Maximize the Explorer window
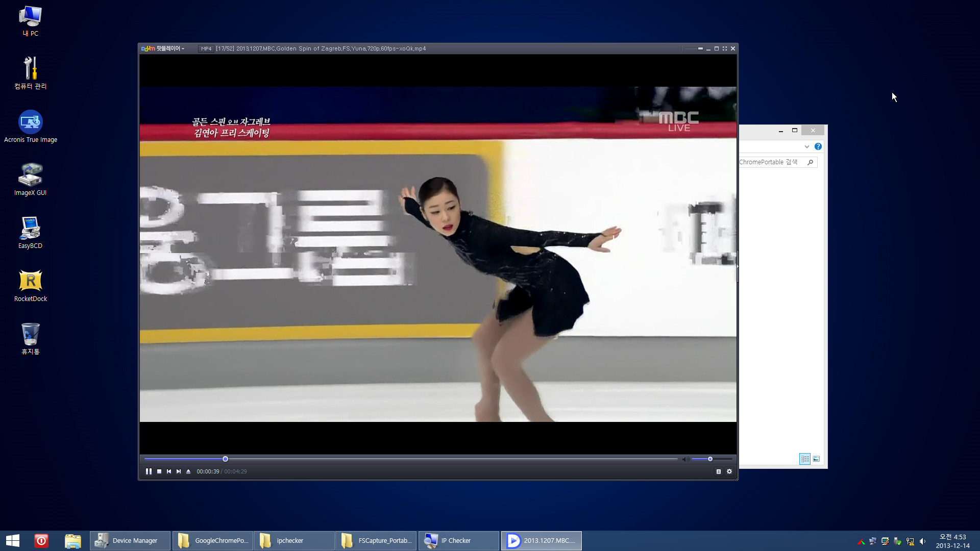The width and height of the screenshot is (980, 551). click(795, 131)
